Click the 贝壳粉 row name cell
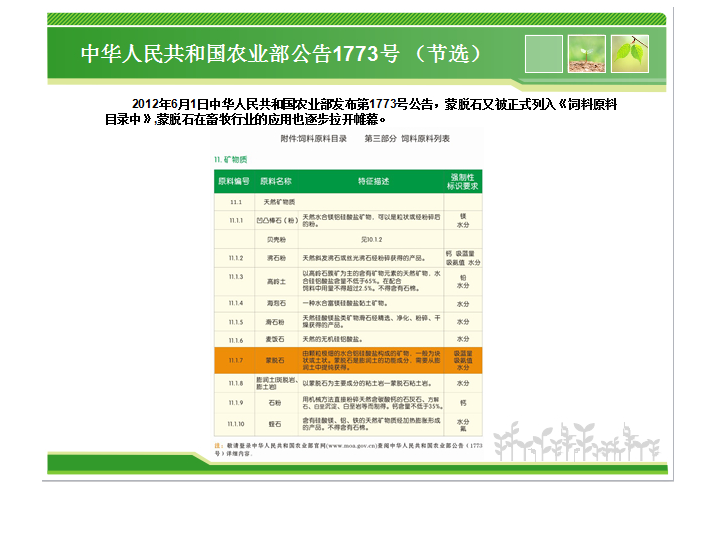This screenshot has width=715, height=535. pyautogui.click(x=276, y=240)
